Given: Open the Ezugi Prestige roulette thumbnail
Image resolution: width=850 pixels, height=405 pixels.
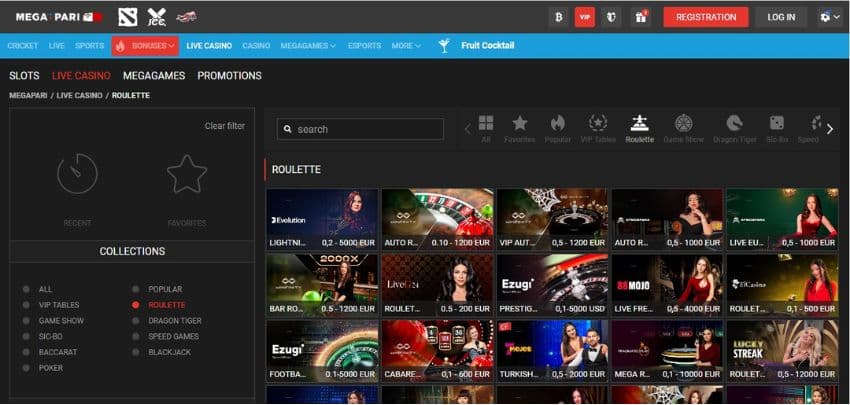Looking at the screenshot, I should coord(552,285).
